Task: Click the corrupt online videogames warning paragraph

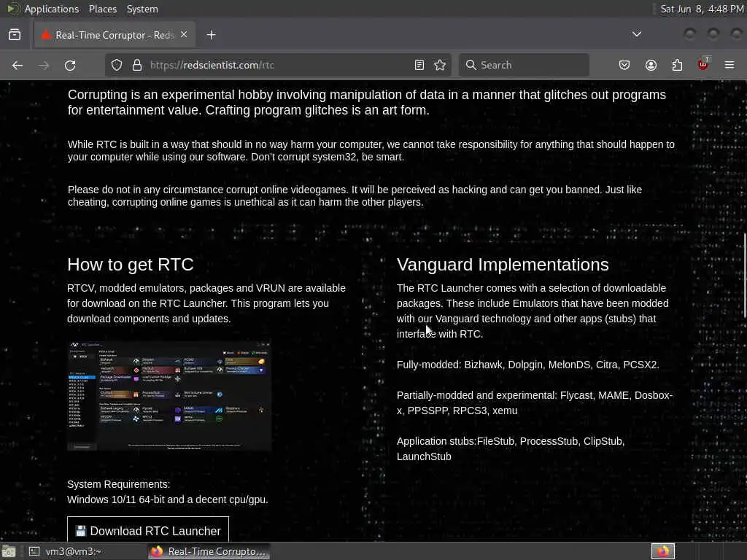Action: click(355, 195)
